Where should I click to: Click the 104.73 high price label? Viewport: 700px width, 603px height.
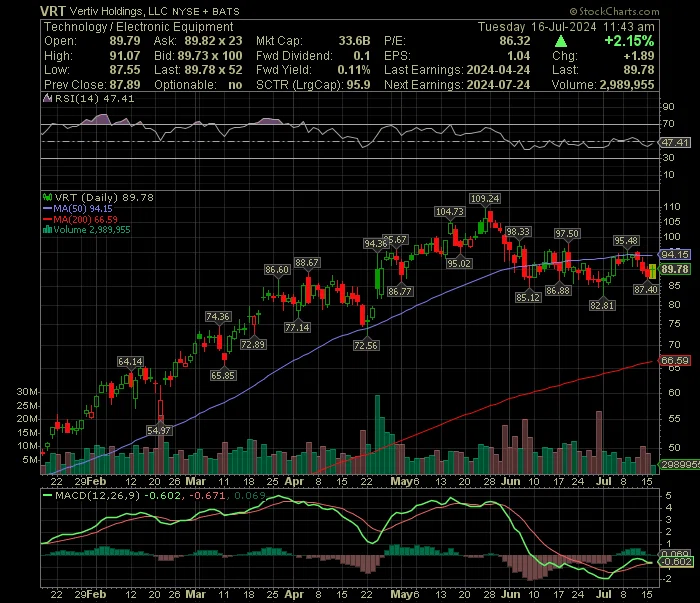(x=450, y=212)
